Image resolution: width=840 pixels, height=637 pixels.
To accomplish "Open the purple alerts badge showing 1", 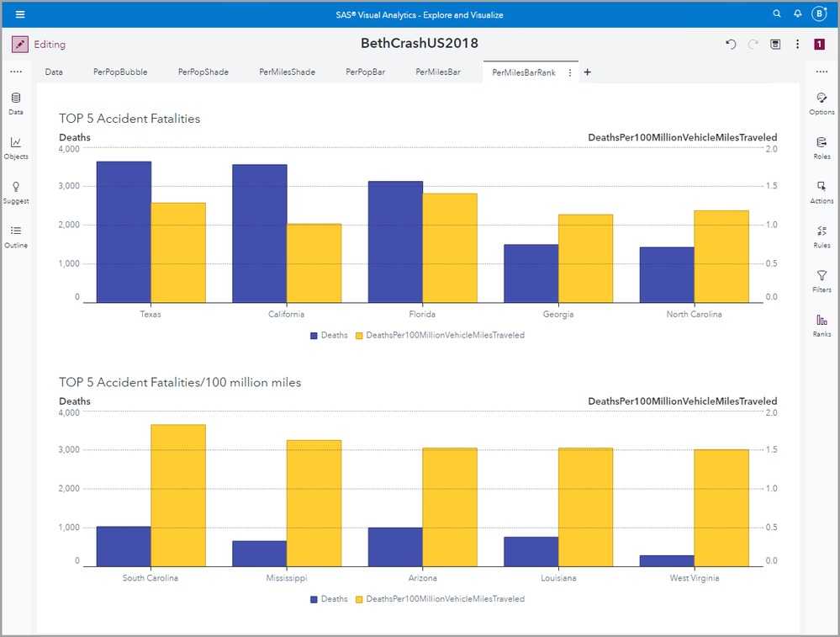I will [819, 44].
